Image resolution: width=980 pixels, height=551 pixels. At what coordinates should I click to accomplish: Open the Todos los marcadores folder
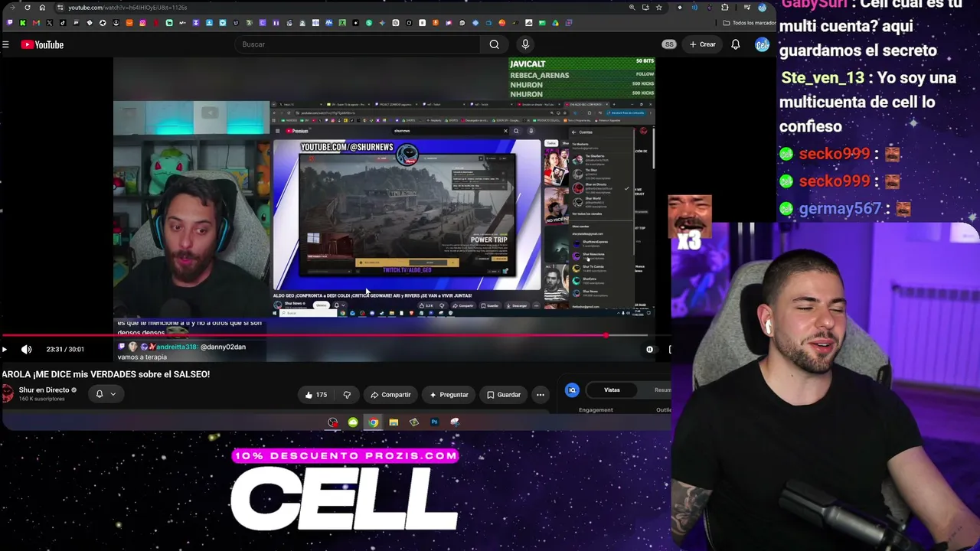coord(749,23)
